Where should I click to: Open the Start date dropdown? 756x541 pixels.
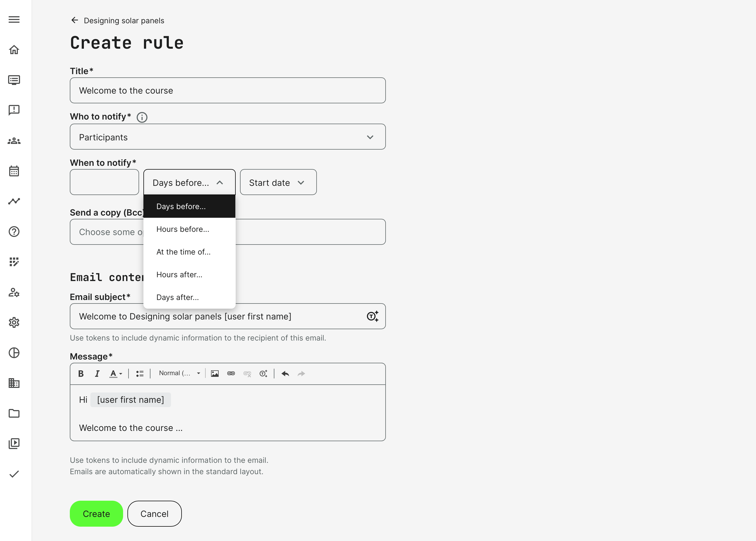(278, 182)
